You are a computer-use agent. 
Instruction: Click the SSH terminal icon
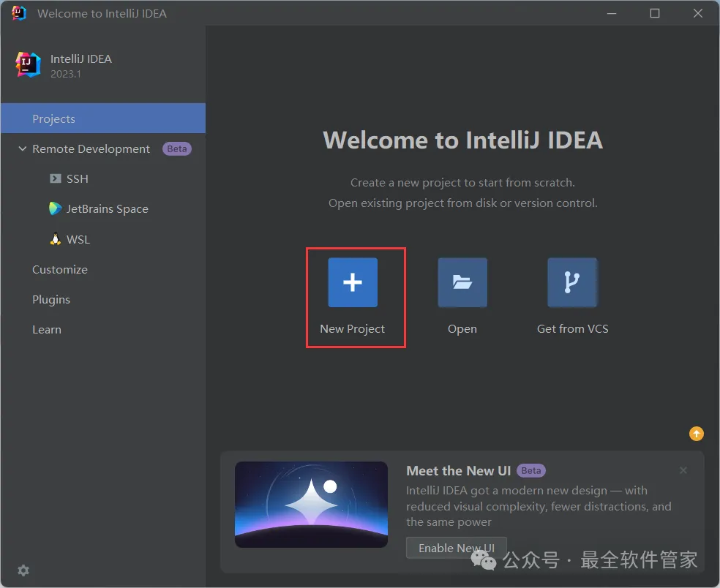56,178
